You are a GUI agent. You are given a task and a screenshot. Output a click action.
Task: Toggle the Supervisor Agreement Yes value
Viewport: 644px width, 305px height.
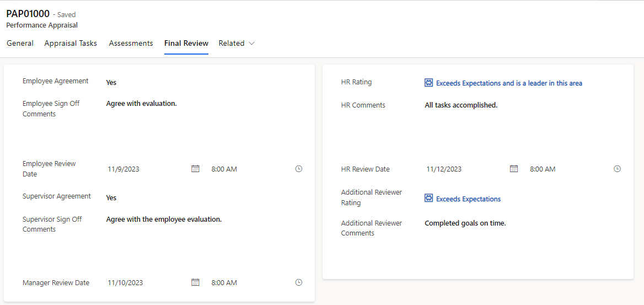click(111, 197)
